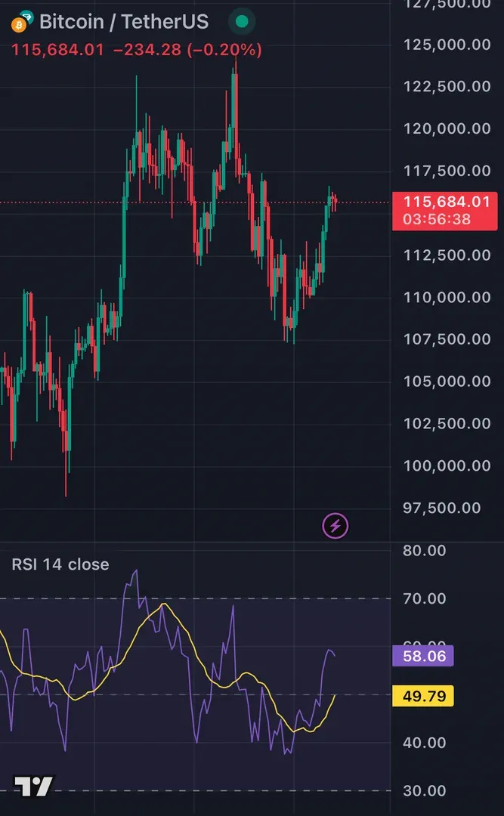The image size is (504, 816).
Task: Select the 112,500.00 price axis label
Action: (447, 255)
